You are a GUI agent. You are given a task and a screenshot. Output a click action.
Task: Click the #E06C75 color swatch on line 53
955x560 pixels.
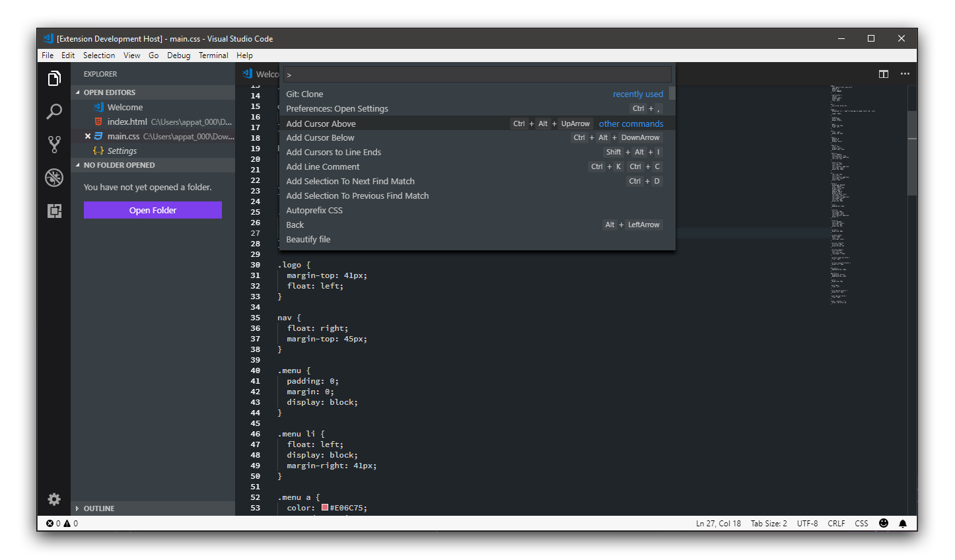(x=324, y=507)
